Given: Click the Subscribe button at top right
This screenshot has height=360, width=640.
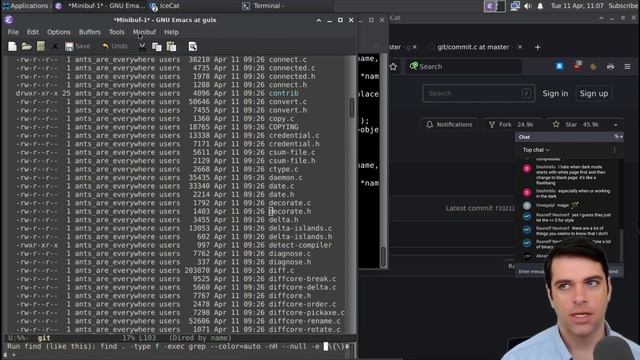Looking at the screenshot, I should click(623, 6).
